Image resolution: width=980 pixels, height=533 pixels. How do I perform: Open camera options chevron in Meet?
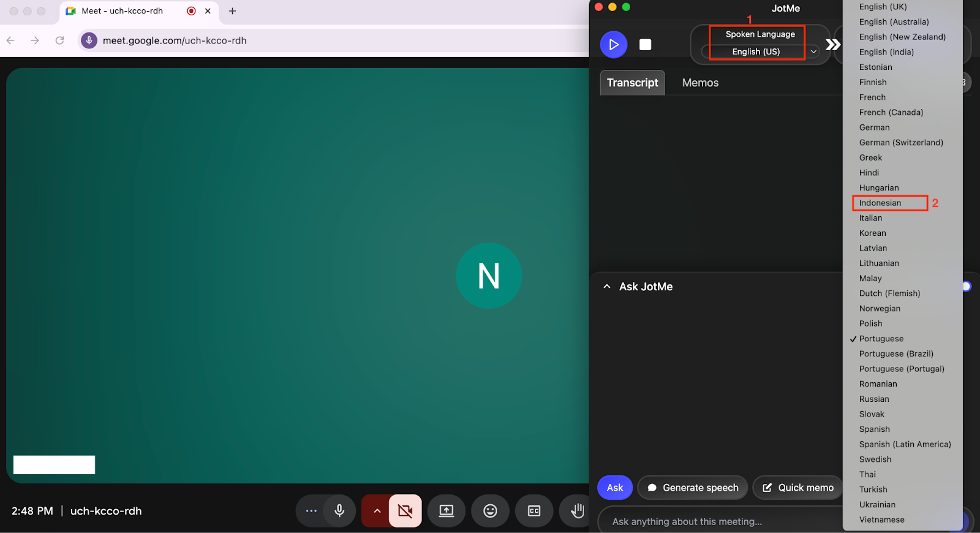(x=377, y=511)
